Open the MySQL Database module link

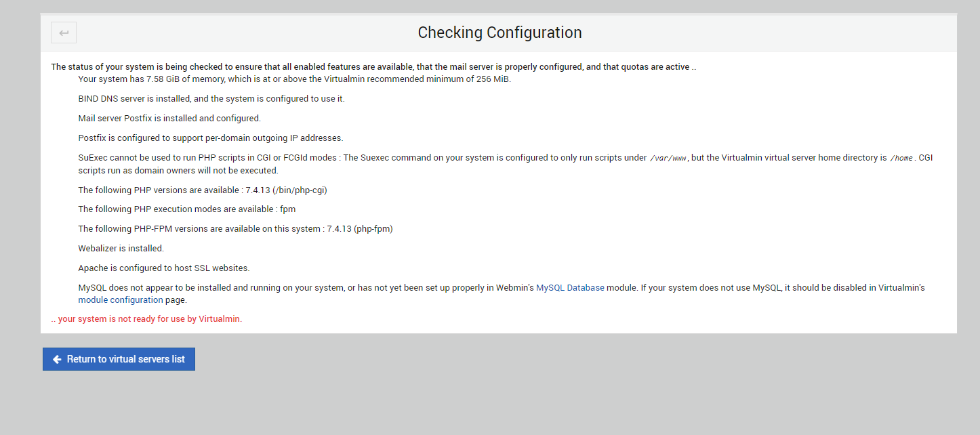(570, 287)
